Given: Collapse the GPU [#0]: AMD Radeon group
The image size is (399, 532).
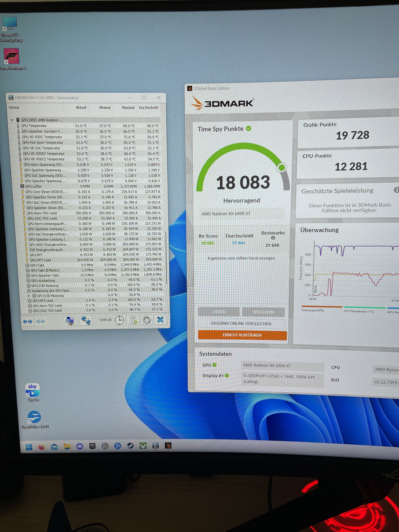Looking at the screenshot, I should (12, 120).
